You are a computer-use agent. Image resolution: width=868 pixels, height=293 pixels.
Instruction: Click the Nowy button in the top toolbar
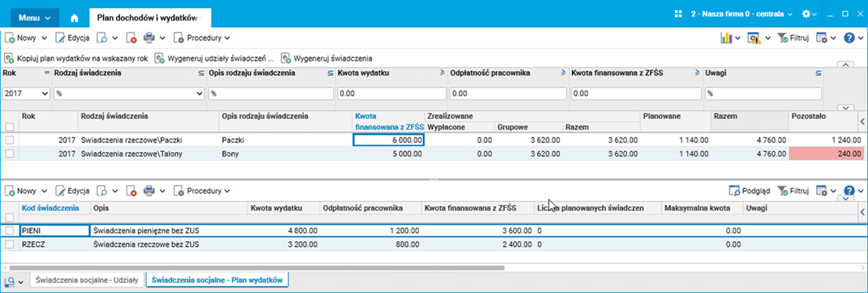[x=22, y=38]
